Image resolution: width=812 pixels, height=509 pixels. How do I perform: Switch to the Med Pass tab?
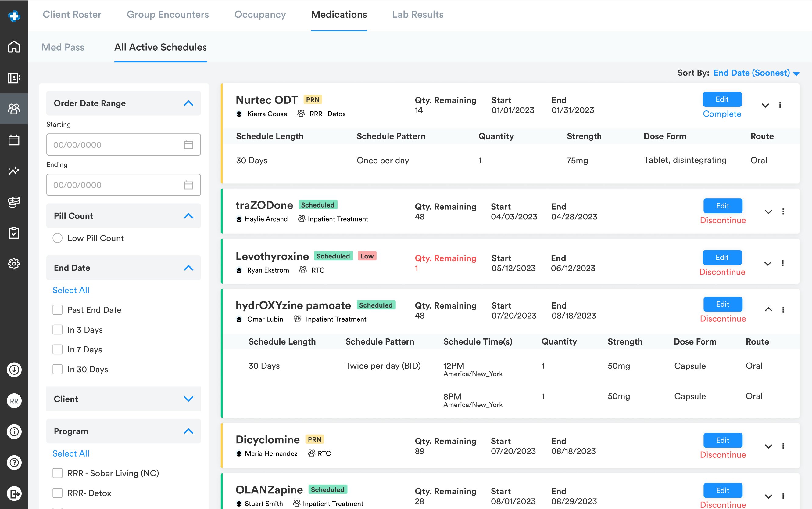[x=63, y=47]
